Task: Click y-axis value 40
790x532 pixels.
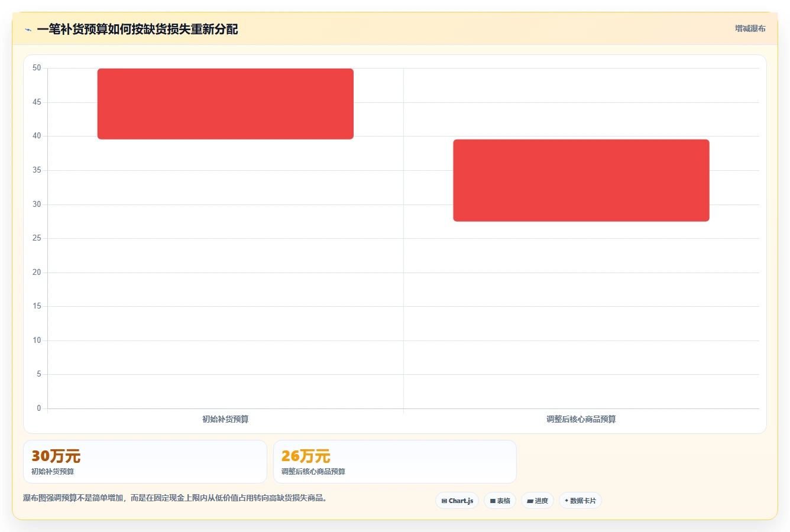Action: pyautogui.click(x=37, y=136)
